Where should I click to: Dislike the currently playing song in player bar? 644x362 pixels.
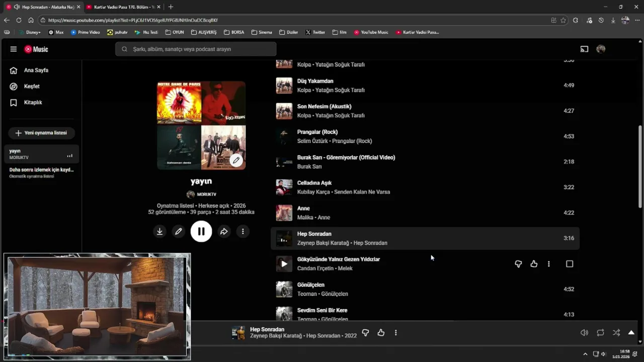[x=366, y=333]
